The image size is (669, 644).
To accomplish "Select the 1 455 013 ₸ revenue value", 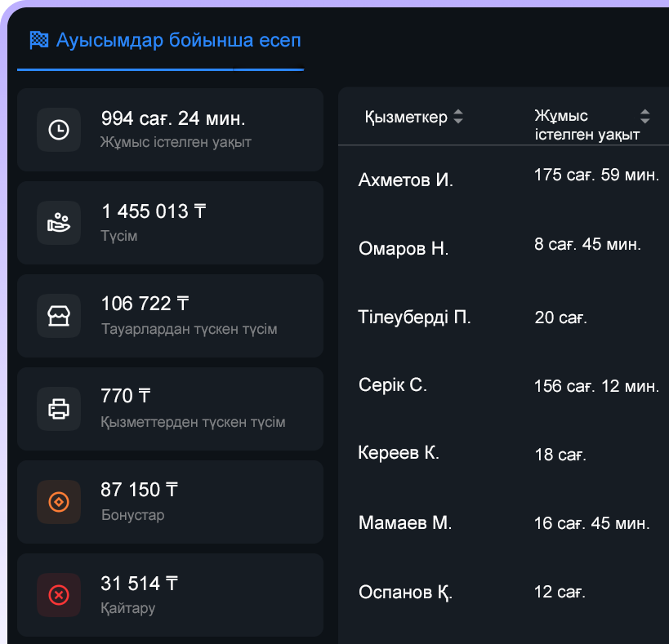I will point(154,211).
